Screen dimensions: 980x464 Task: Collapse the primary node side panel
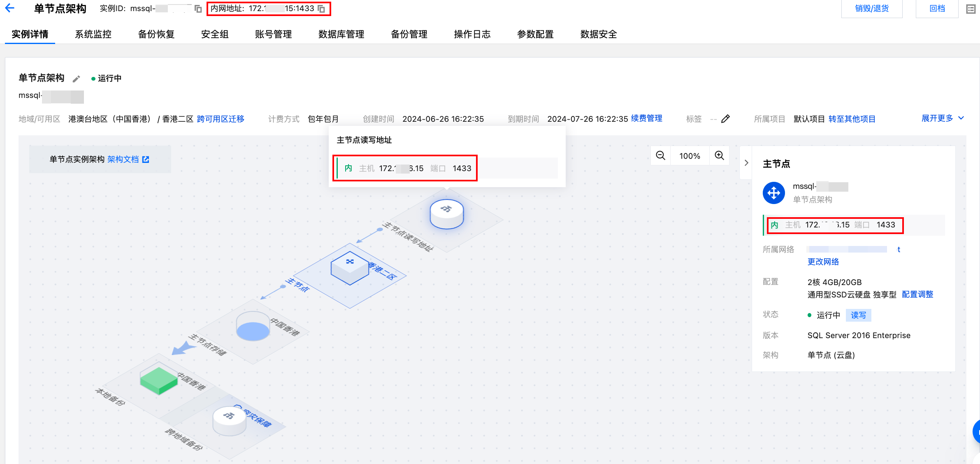746,163
